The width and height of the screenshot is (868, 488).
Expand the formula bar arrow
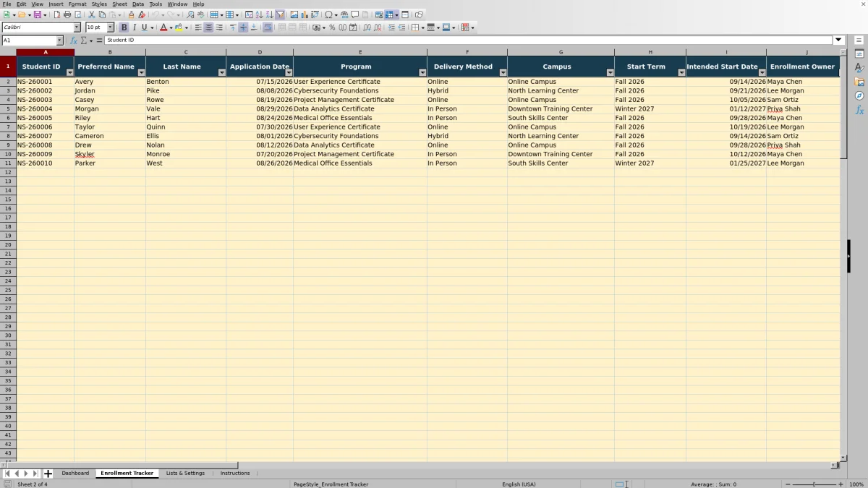[838, 40]
